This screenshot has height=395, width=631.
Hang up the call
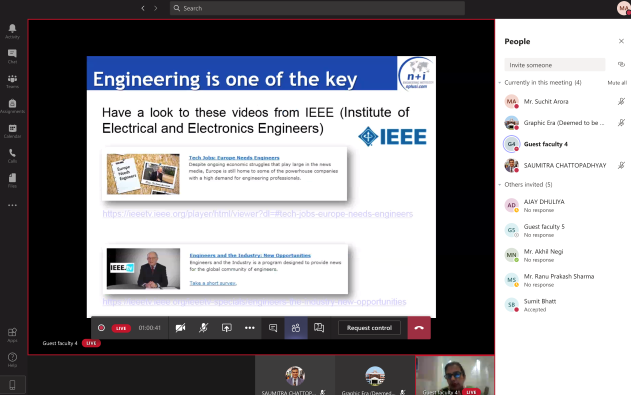(x=419, y=328)
